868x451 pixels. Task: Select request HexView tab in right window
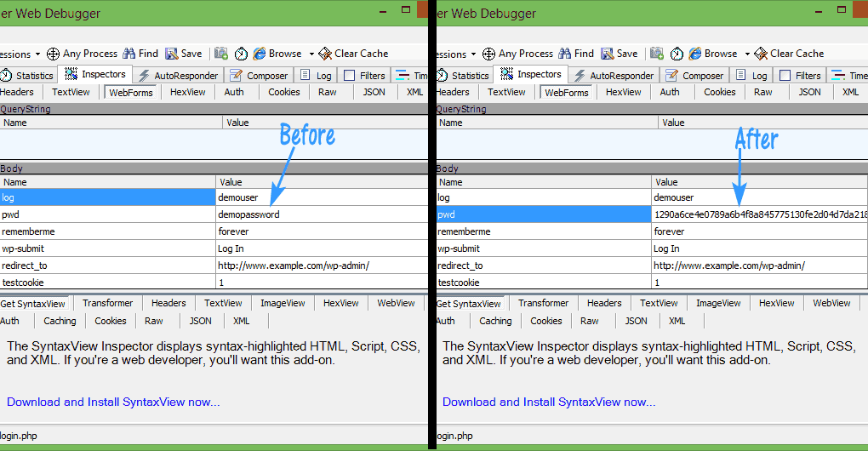click(623, 92)
